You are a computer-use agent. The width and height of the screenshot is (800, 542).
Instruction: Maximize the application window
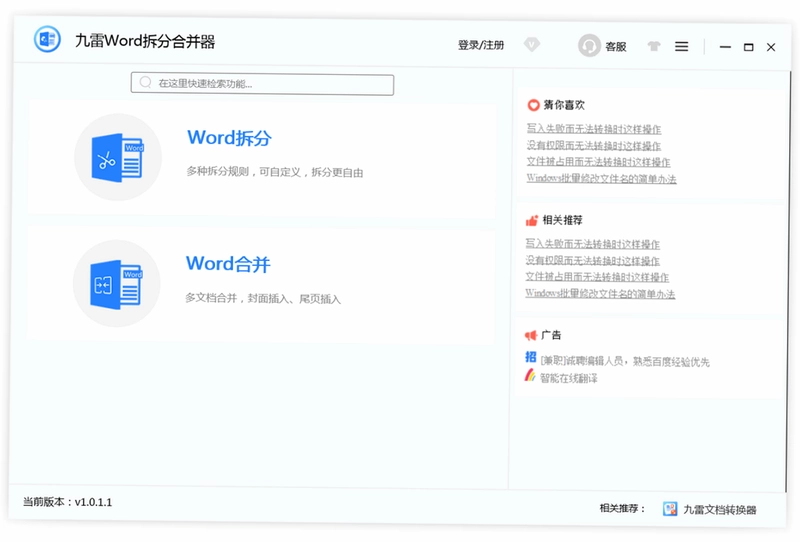tap(748, 47)
